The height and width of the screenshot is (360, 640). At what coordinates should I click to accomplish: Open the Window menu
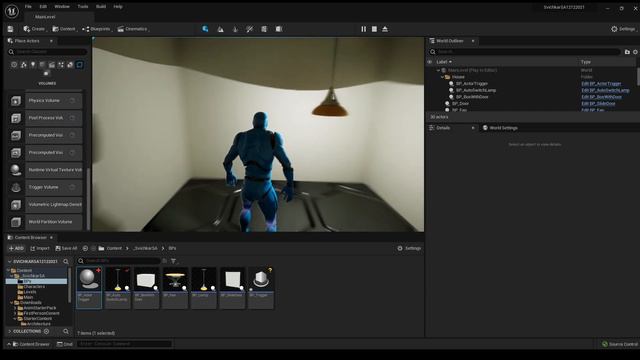[x=62, y=7]
